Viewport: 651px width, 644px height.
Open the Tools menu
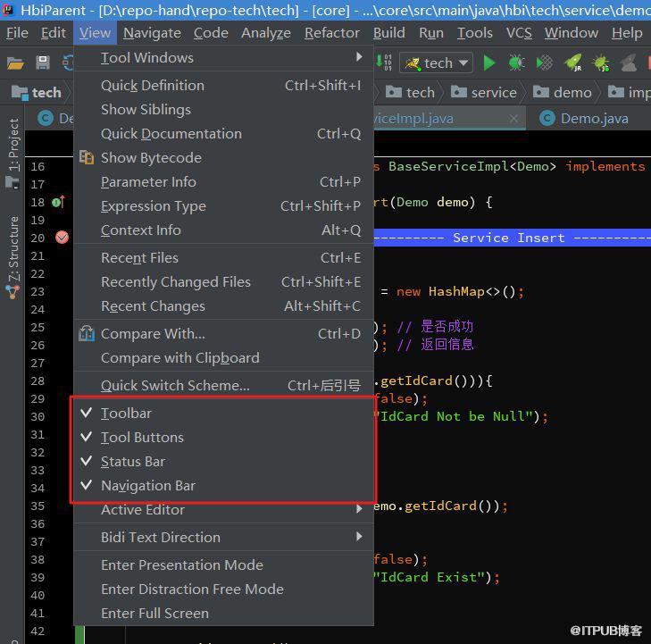474,33
